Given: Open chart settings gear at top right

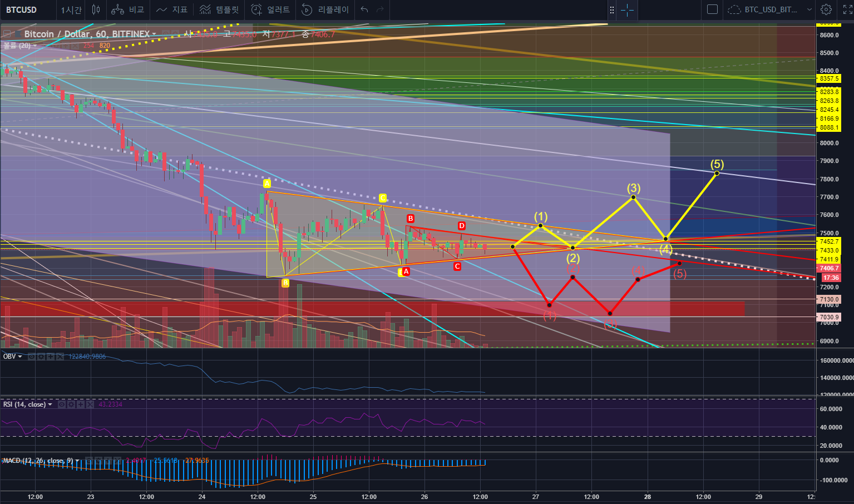Looking at the screenshot, I should (826, 9).
